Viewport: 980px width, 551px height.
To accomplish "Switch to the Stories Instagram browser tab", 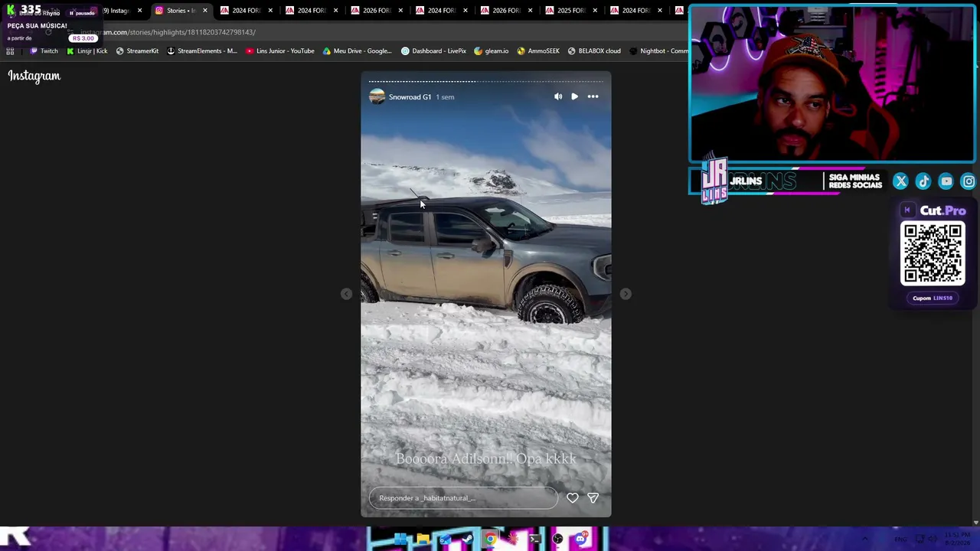I will pos(180,11).
